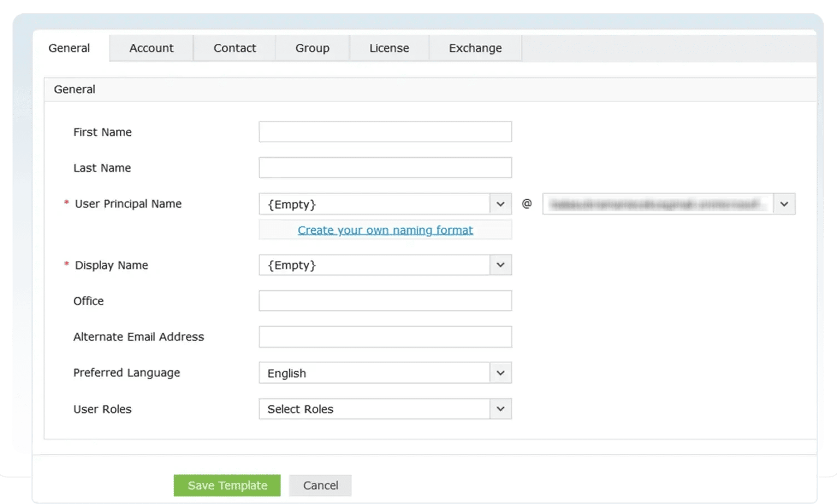Focus the First Name input field
837x504 pixels.
[385, 132]
